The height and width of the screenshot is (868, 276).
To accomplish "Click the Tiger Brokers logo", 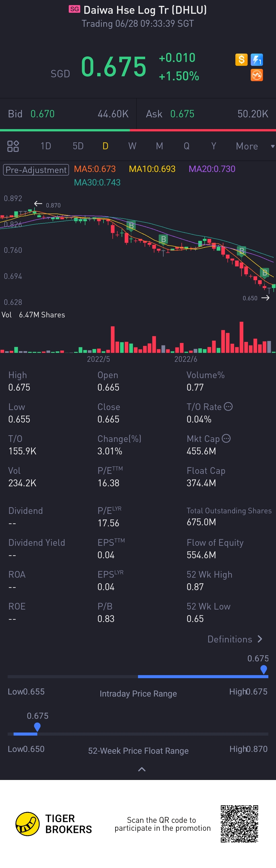I will point(27,824).
